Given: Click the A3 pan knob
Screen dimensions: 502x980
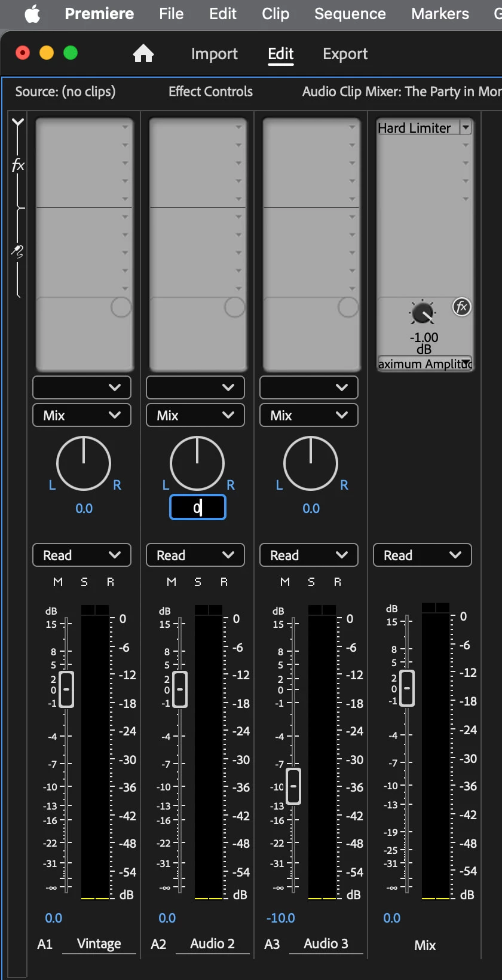Looking at the screenshot, I should click(x=311, y=463).
